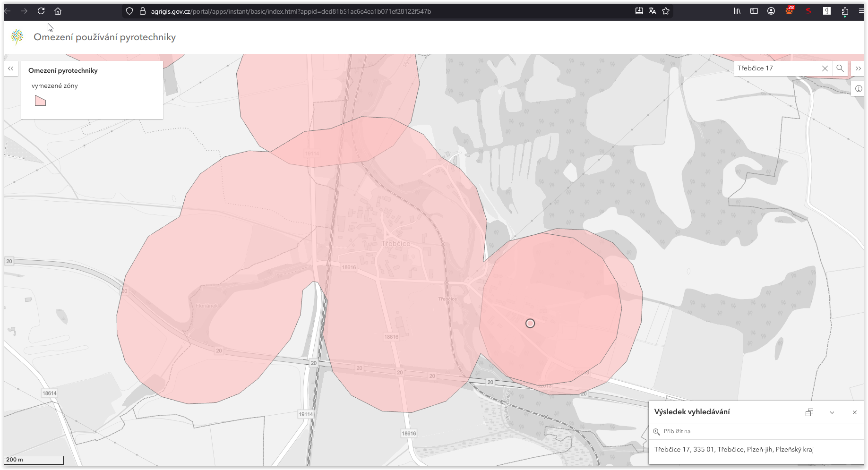Click the 200 m scale bar
Viewport: 868px width, 470px height.
click(34, 460)
